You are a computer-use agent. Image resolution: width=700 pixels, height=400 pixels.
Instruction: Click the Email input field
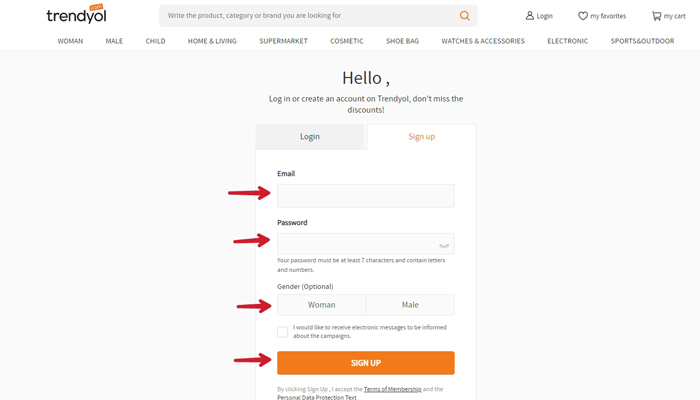[365, 196]
